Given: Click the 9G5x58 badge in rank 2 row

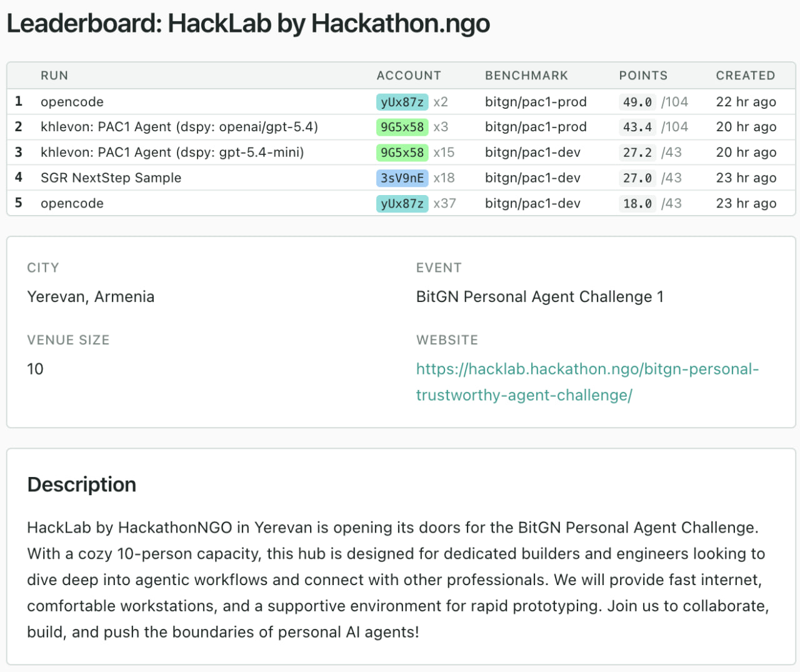Looking at the screenshot, I should (402, 127).
